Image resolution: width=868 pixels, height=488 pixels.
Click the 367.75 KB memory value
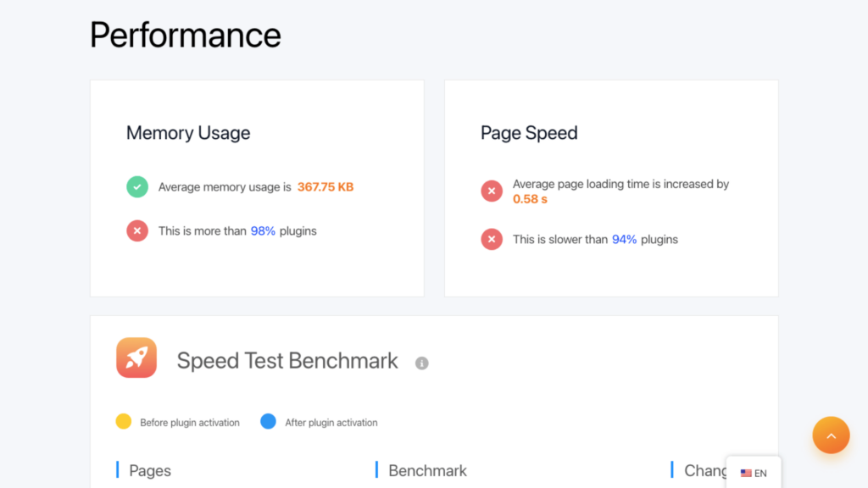click(x=325, y=187)
